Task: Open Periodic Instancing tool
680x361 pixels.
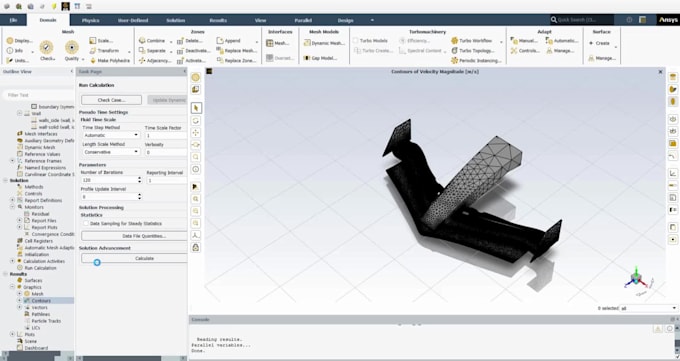Action: click(x=476, y=61)
